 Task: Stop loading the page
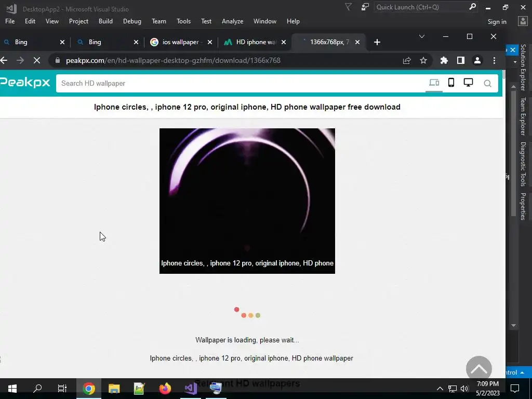37,60
